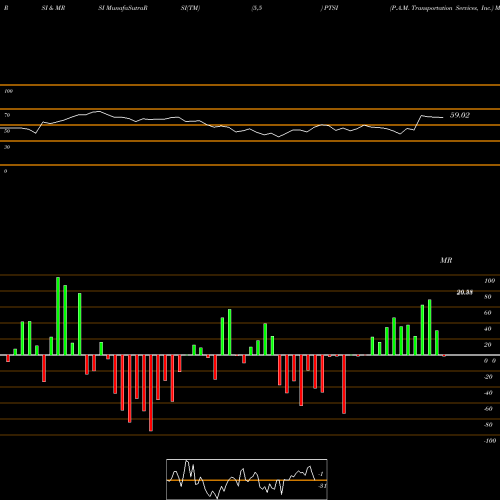Click the deepest red MR histogram bar
The image size is (500, 500).
[151, 393]
